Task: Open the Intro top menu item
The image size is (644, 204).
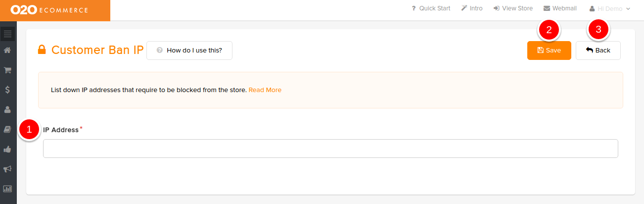Action: point(472,8)
